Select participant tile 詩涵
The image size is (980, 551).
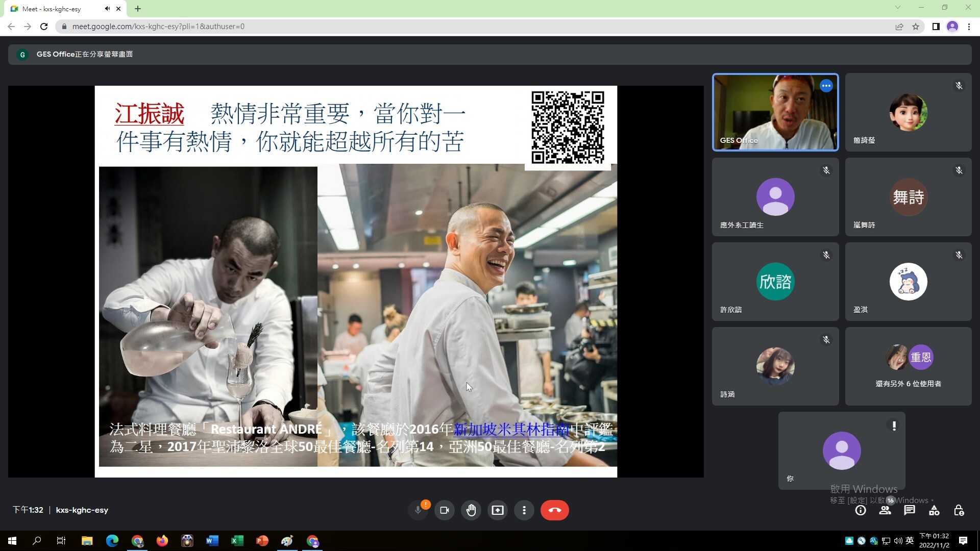[775, 366]
